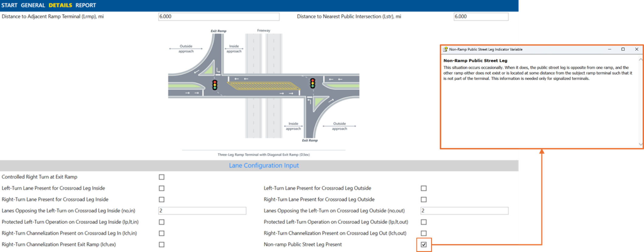Screen dimensions: 644x252
Task: Focus Lanes Opposing Left-Turn Crossroad Leg Inside field
Action: pos(202,211)
